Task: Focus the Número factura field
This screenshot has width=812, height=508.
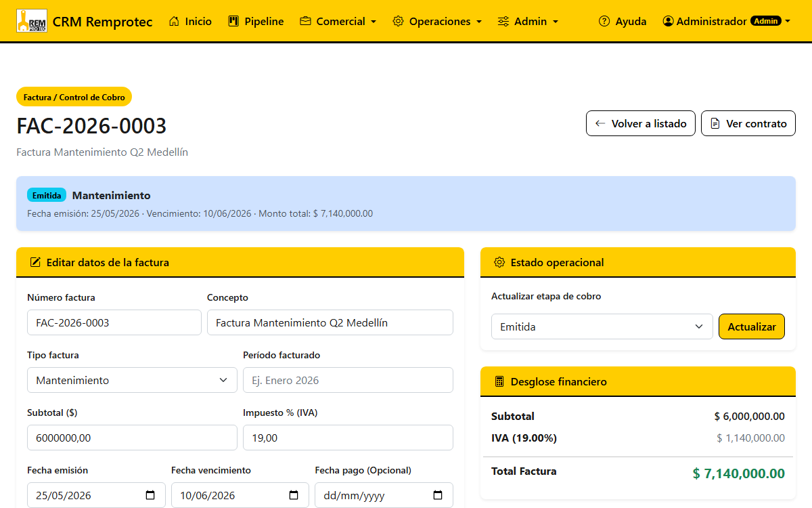Action: (114, 322)
